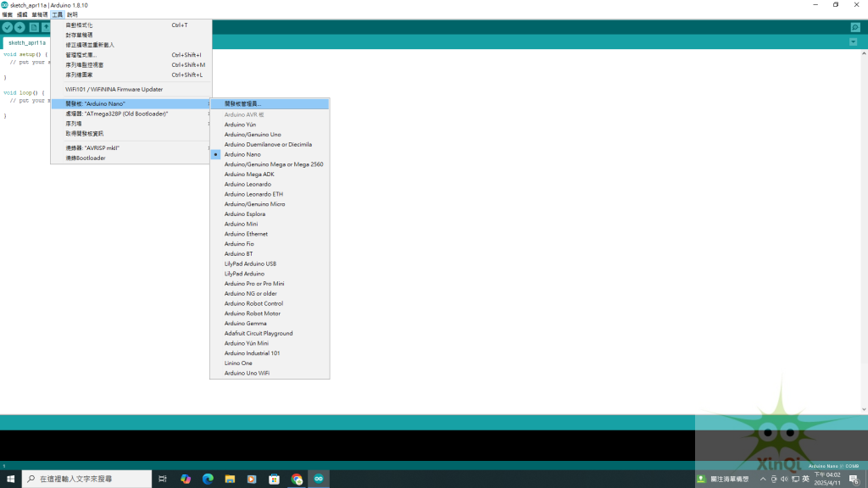Pick Arduino Uno WiFi board
868x488 pixels.
[270, 374]
